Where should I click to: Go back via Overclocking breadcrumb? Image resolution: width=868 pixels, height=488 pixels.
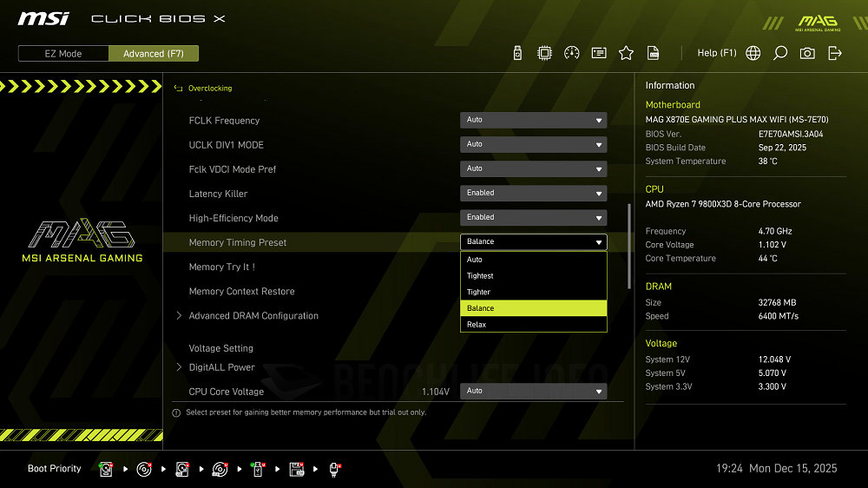click(x=209, y=89)
